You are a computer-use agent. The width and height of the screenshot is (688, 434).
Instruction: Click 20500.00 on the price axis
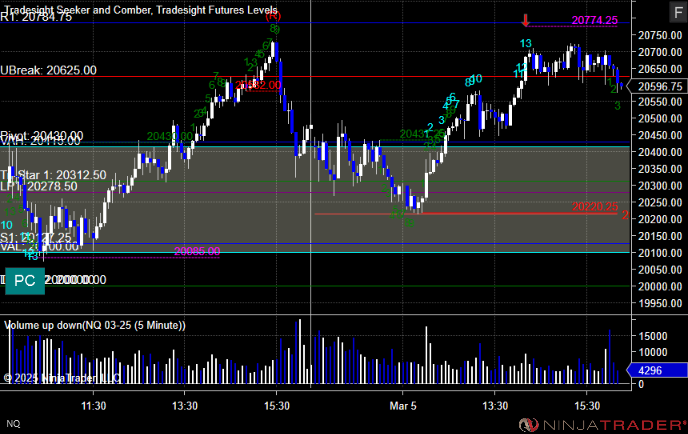tap(660, 118)
